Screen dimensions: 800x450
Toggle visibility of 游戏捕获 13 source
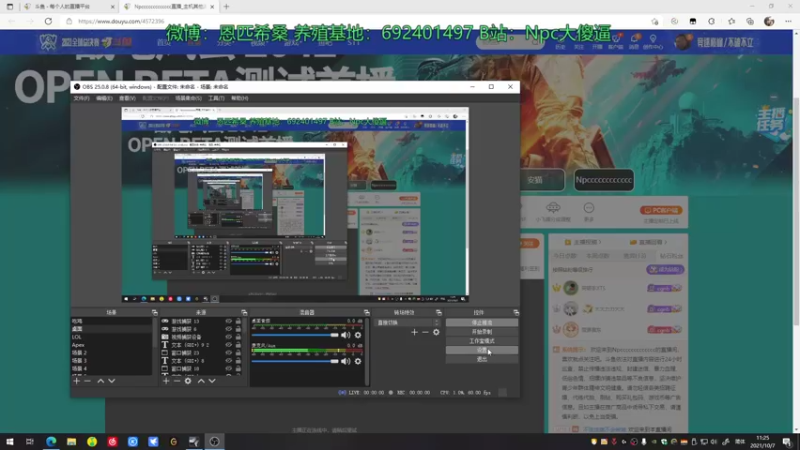click(x=228, y=321)
